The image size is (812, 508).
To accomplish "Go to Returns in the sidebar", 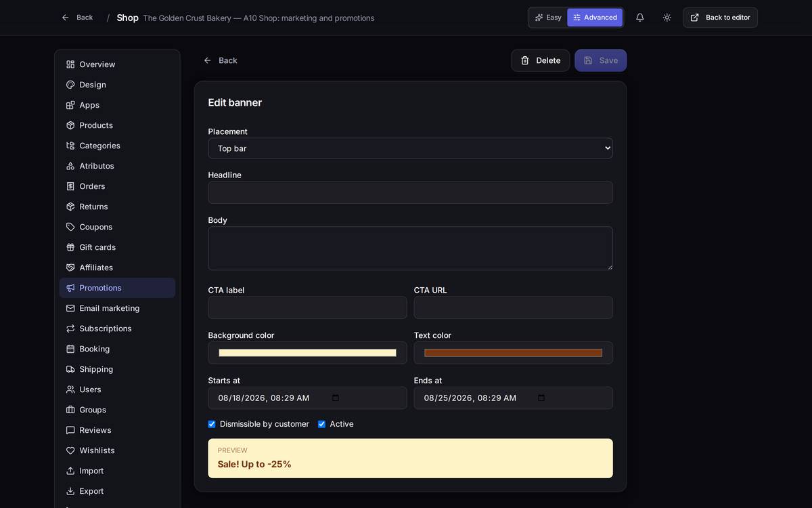I will (117, 207).
